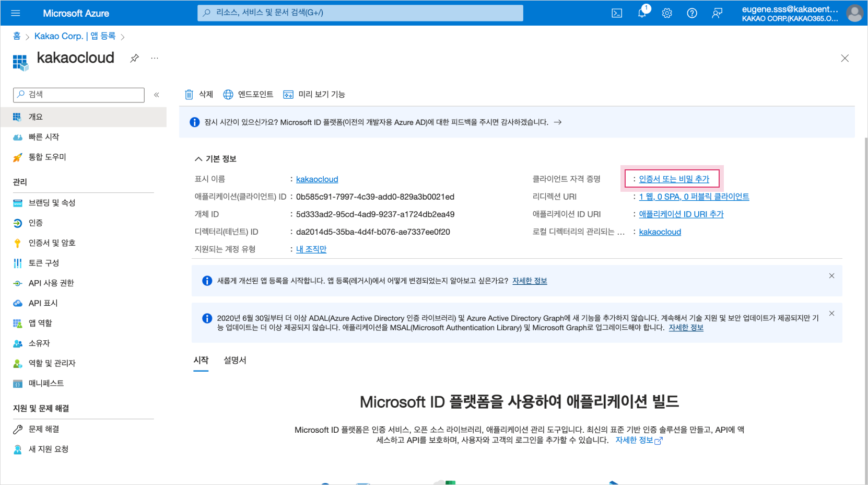This screenshot has height=485, width=868.
Task: Click the managed application kakaocloud link
Action: (660, 232)
